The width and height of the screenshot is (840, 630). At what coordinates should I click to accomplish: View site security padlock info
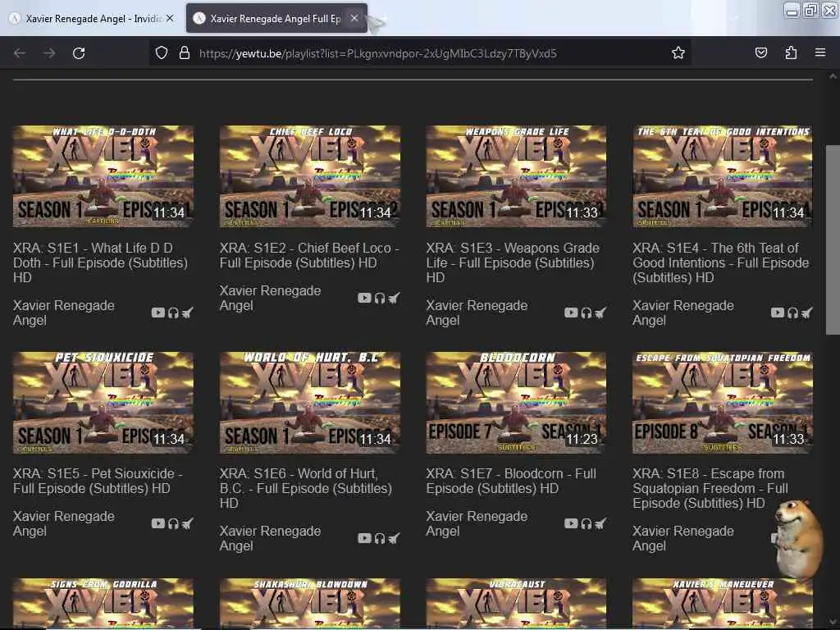coord(185,53)
